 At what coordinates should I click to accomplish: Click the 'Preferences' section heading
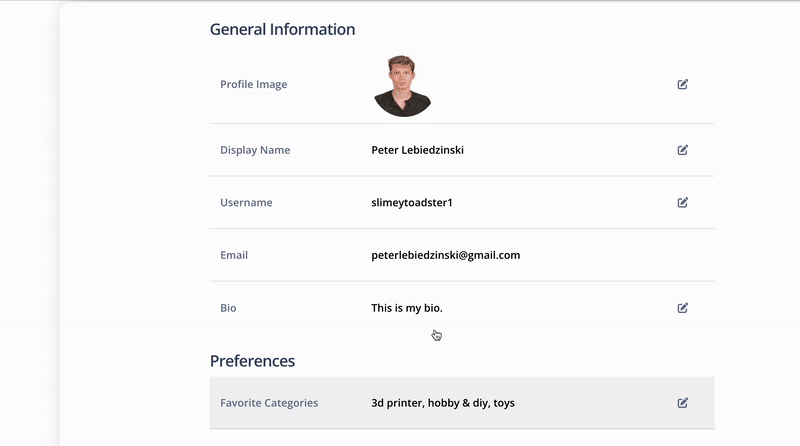click(252, 361)
